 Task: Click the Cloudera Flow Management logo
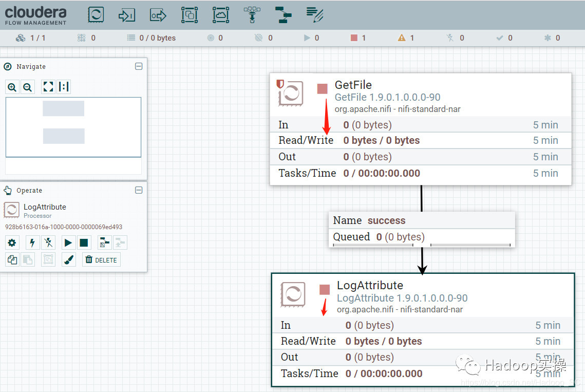click(35, 15)
